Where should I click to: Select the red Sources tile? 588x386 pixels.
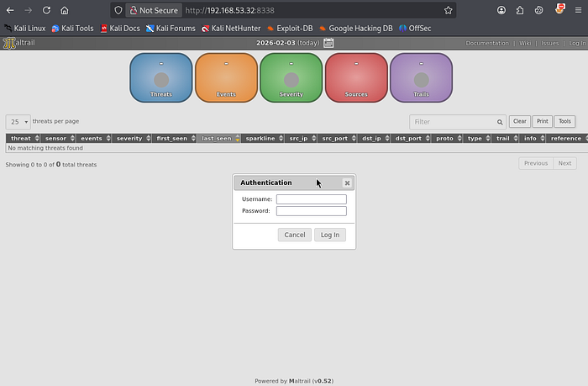coord(356,77)
